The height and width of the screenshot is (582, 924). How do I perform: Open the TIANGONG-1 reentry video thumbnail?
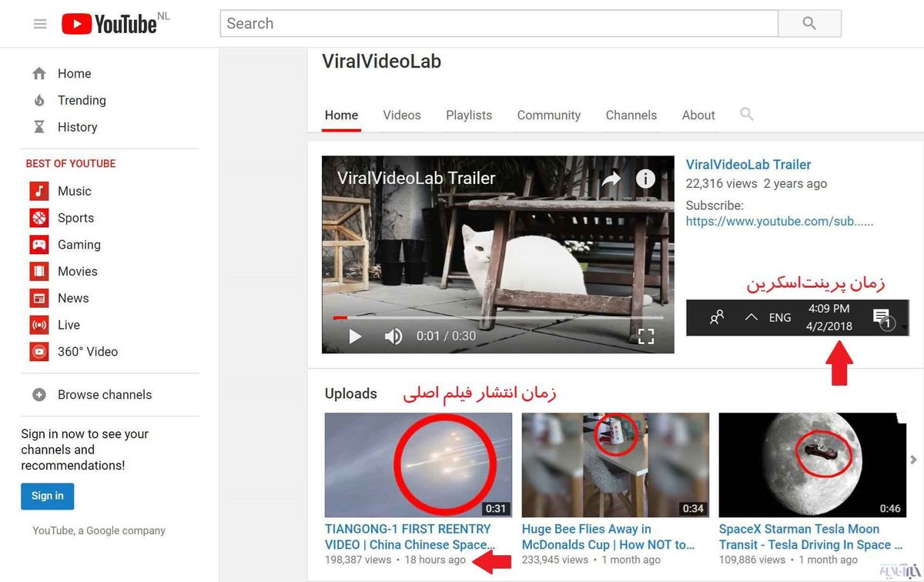pyautogui.click(x=418, y=465)
